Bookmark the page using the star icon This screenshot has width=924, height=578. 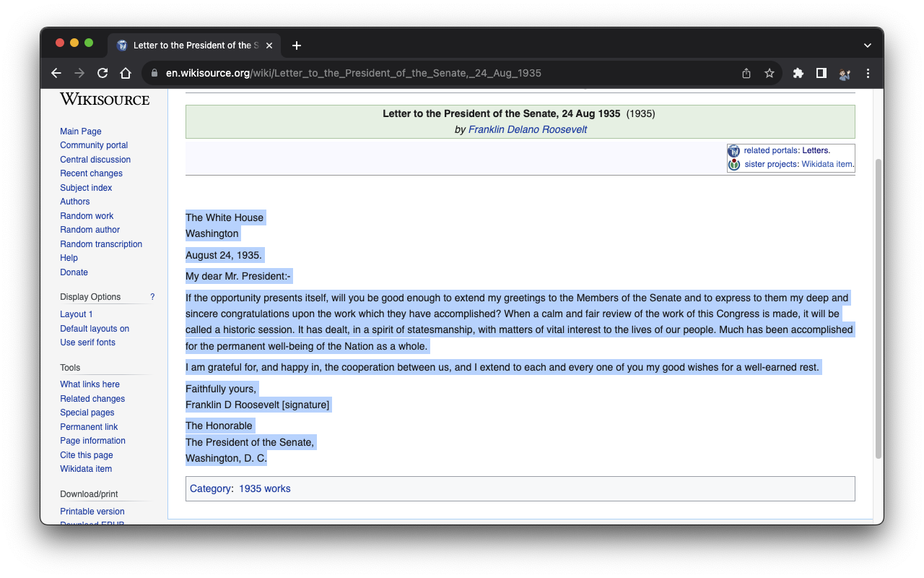click(x=770, y=73)
